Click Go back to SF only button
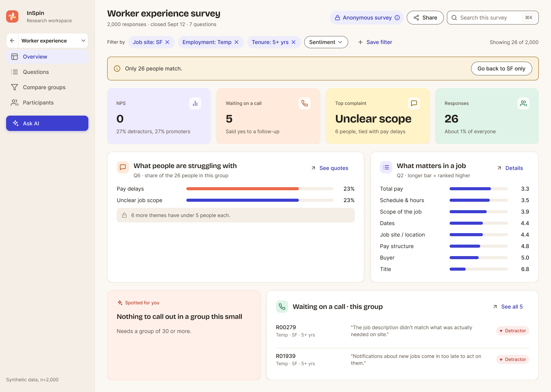 (501, 69)
